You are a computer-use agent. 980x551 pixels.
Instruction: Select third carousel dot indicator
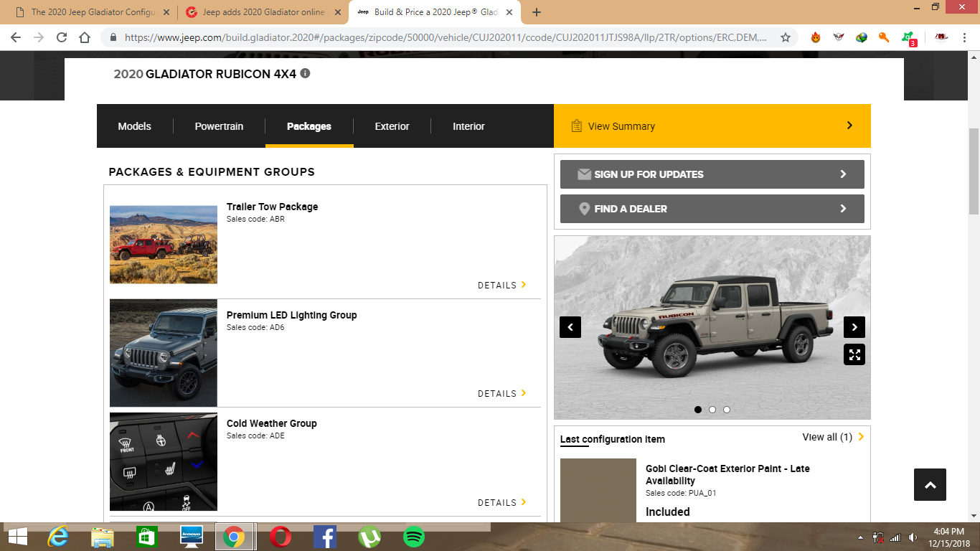pyautogui.click(x=727, y=410)
